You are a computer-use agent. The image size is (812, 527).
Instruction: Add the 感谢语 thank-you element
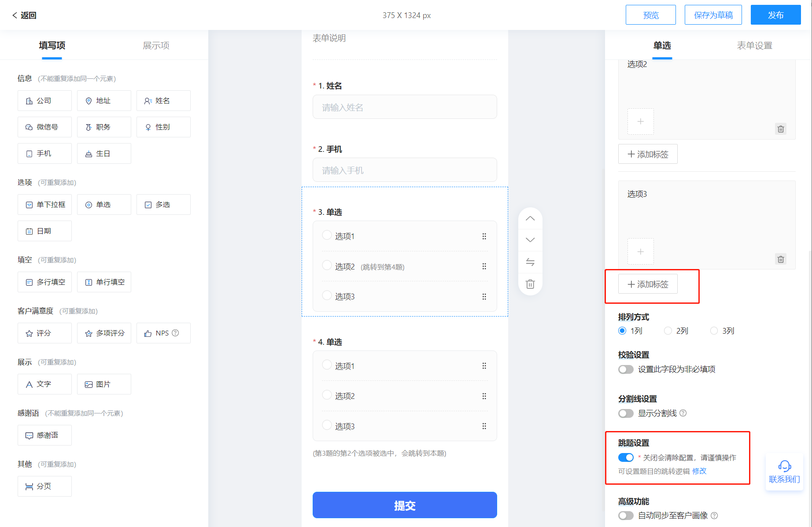click(44, 435)
